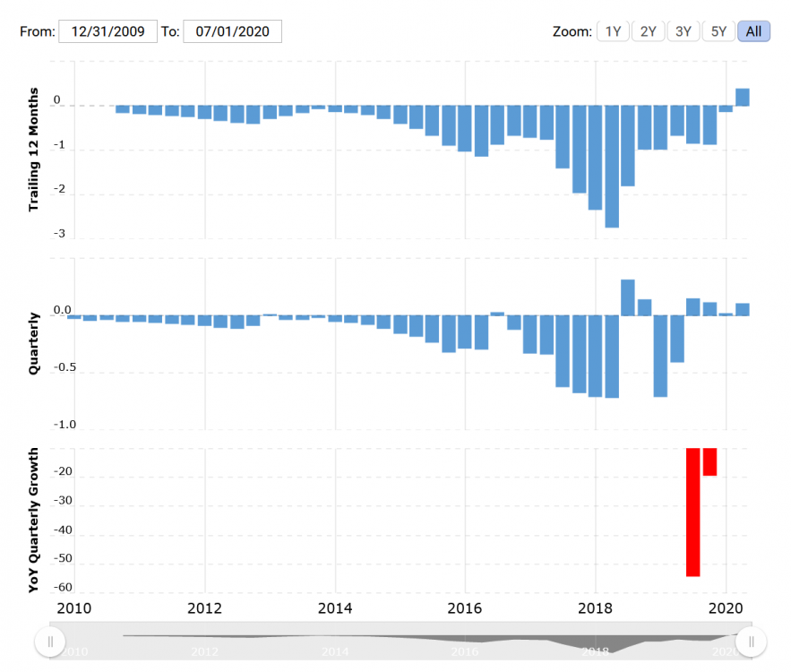The height and width of the screenshot is (672, 791).
Task: Click the 2020 label on the x-axis
Action: tap(726, 608)
